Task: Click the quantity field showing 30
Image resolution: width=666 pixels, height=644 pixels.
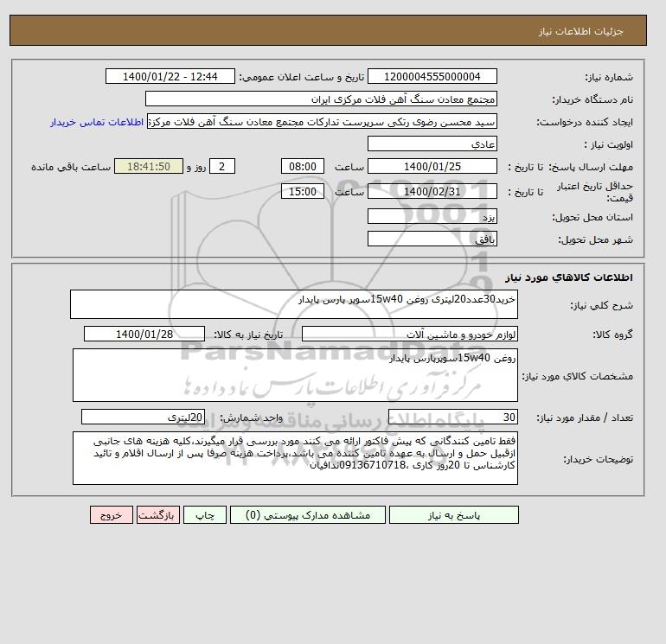Action: [x=453, y=417]
